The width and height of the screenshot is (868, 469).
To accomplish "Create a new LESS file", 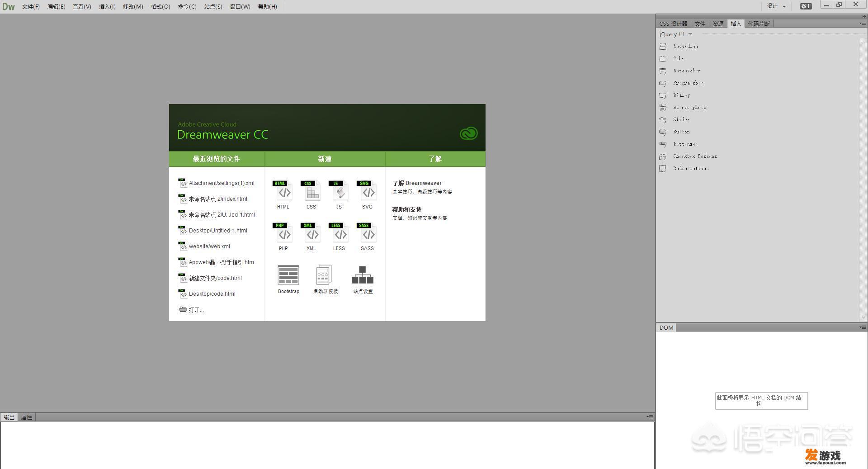I will 339,237.
